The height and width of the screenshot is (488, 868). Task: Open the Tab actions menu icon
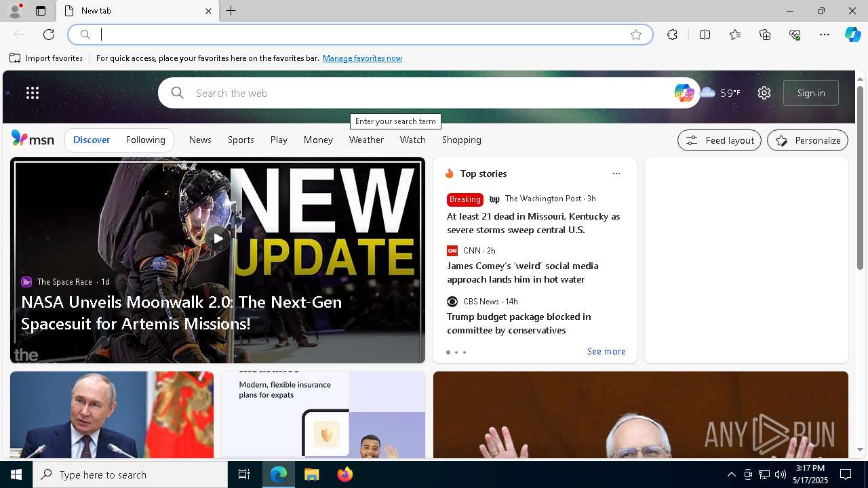pyautogui.click(x=41, y=11)
